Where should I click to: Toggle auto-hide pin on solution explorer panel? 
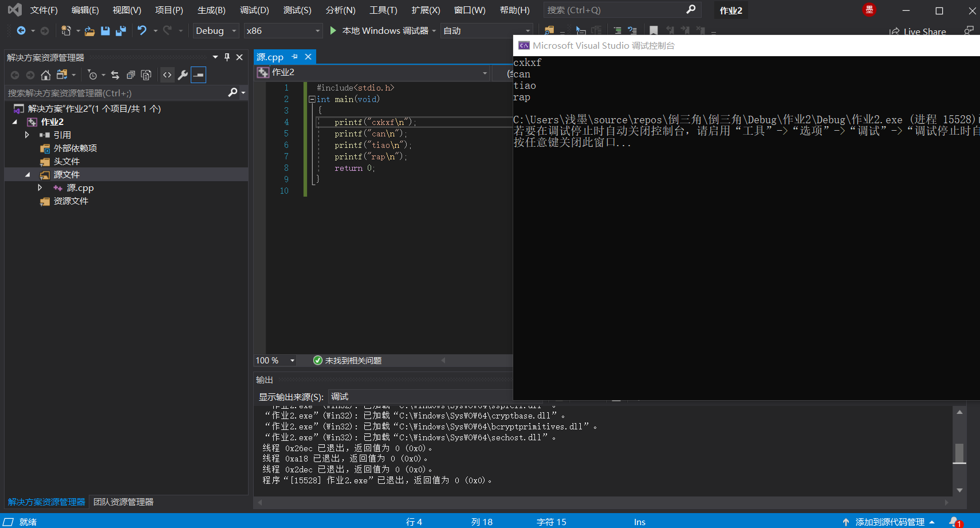(x=227, y=57)
